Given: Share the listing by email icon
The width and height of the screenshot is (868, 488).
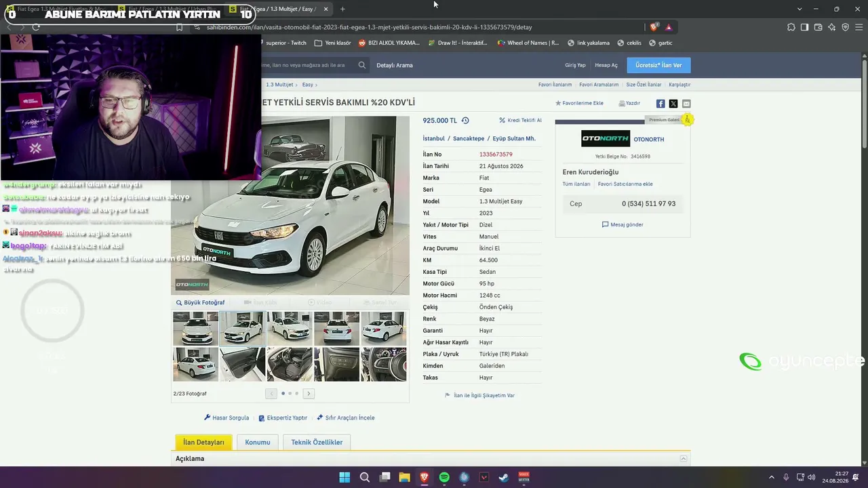Looking at the screenshot, I should click(x=686, y=104).
